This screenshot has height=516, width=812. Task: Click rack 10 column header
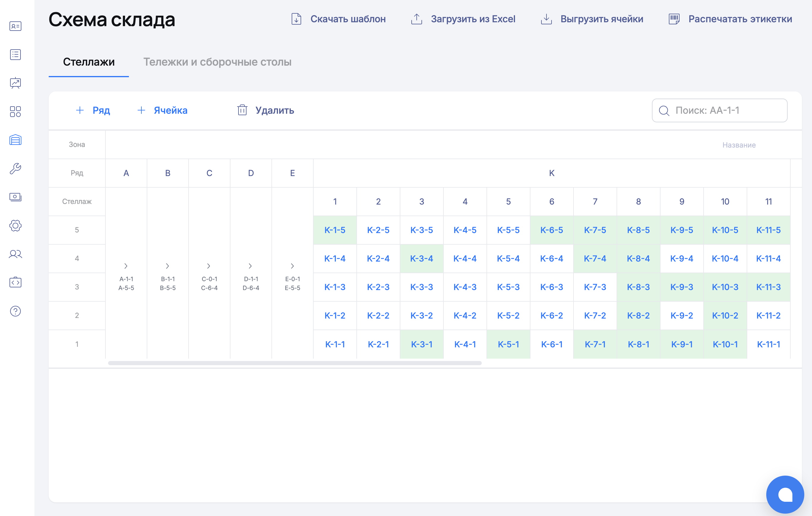pyautogui.click(x=725, y=202)
